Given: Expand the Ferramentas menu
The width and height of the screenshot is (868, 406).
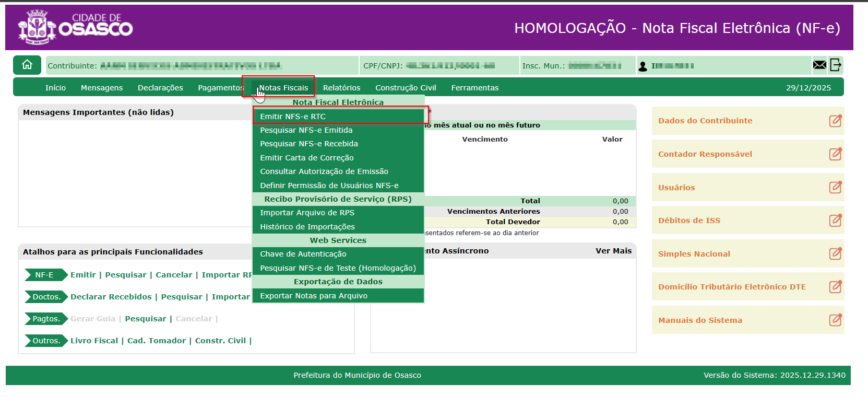Looking at the screenshot, I should click(x=474, y=88).
